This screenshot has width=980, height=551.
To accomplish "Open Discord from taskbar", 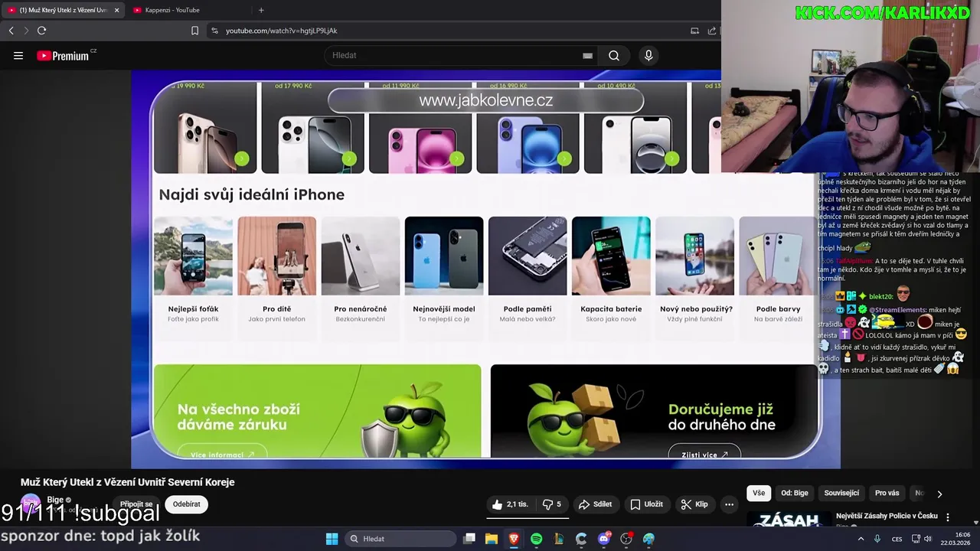I will coord(604,539).
